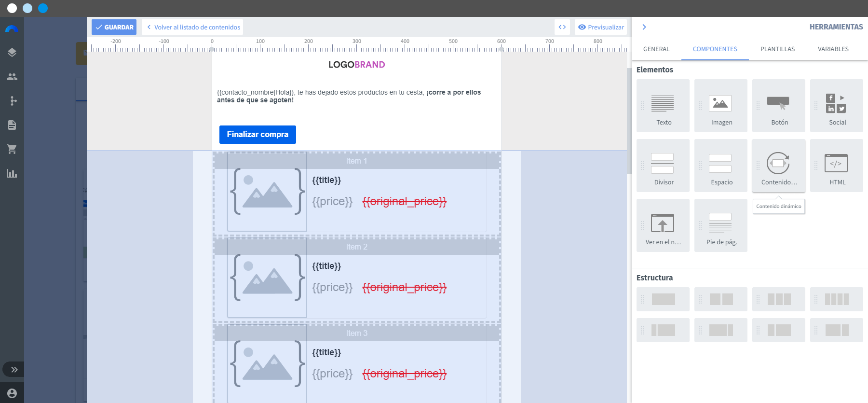Select the 'Item 3' header bar
The width and height of the screenshot is (868, 403).
(x=357, y=334)
